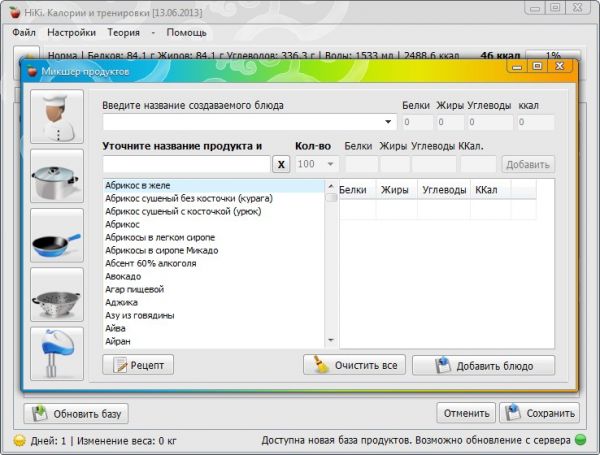Viewport: 600px width, 455px height.
Task: Click the dish name input field
Action: [x=249, y=122]
